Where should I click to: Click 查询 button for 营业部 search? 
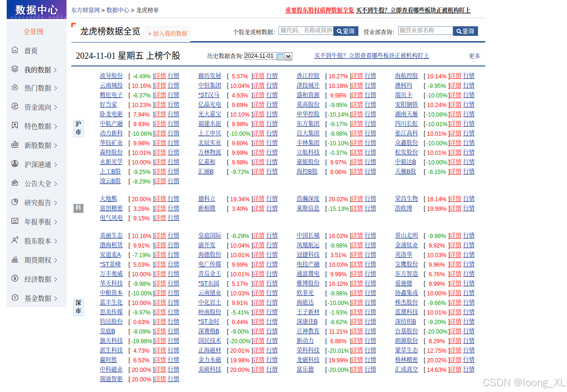466,32
